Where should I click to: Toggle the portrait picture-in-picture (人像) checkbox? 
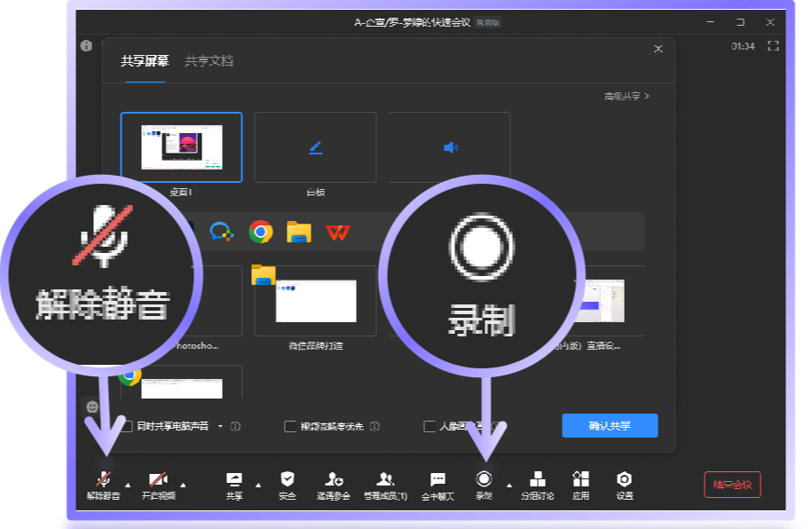tap(430, 426)
